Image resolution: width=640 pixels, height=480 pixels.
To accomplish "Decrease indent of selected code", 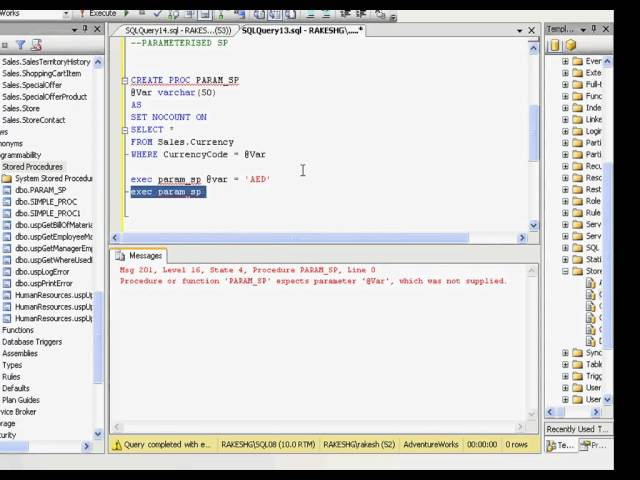I will point(345,14).
